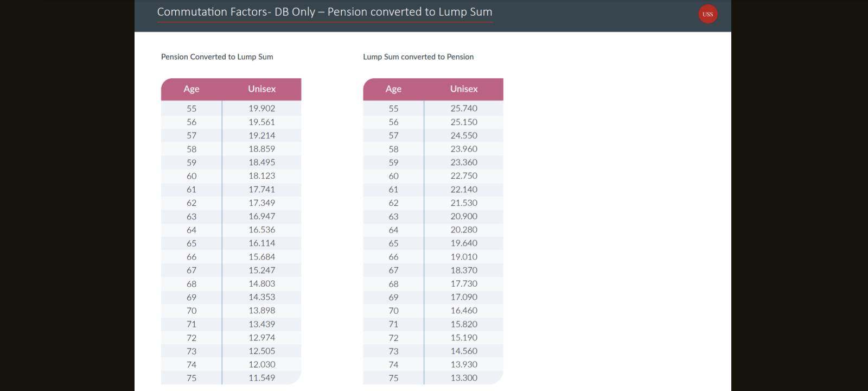Select the value 19.561
This screenshot has height=391, width=868.
coord(262,122)
